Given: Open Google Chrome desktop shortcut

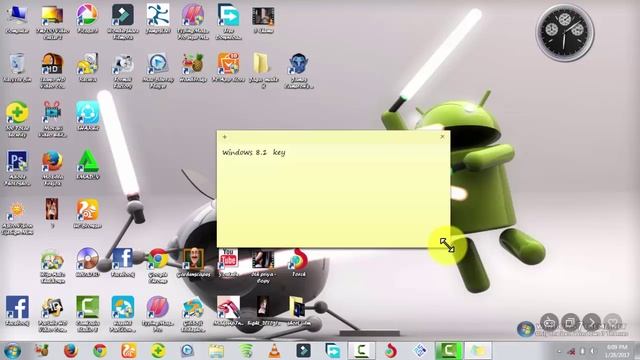Looking at the screenshot, I should pos(158,265).
